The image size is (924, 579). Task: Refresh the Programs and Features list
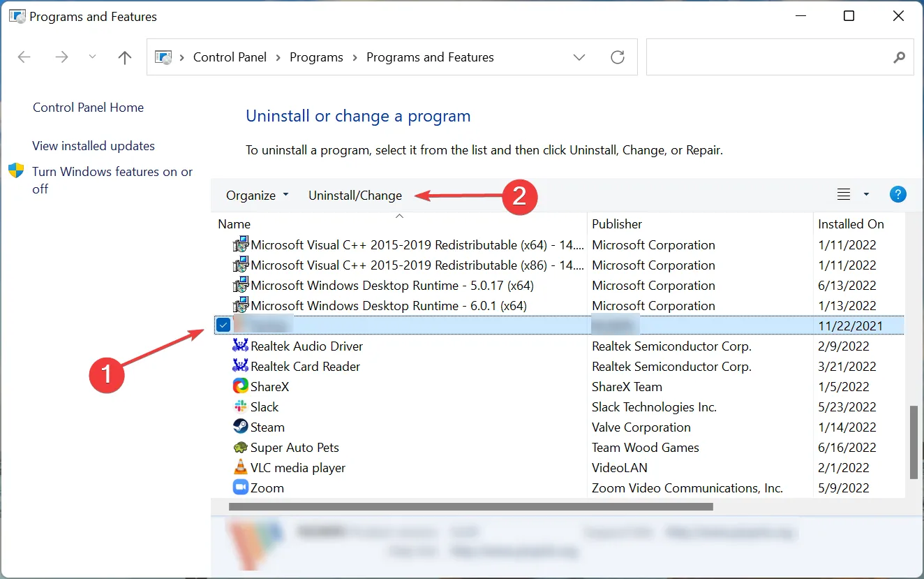click(618, 57)
